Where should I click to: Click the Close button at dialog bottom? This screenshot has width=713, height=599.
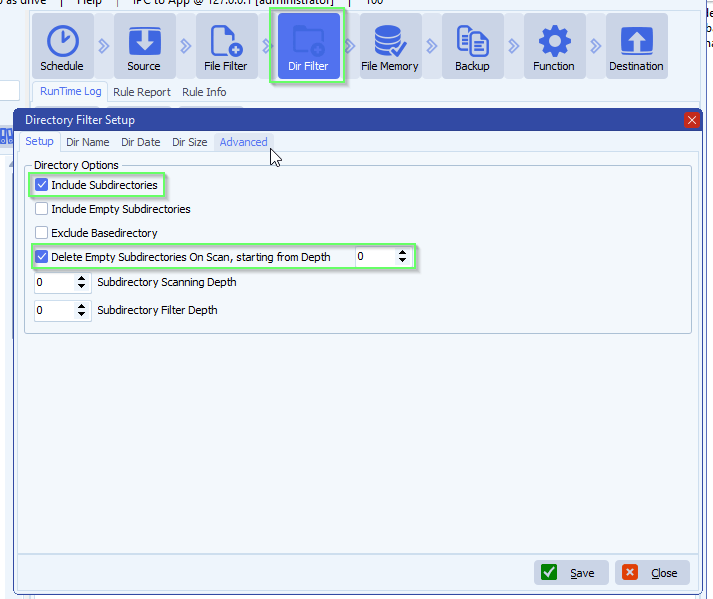(x=652, y=573)
